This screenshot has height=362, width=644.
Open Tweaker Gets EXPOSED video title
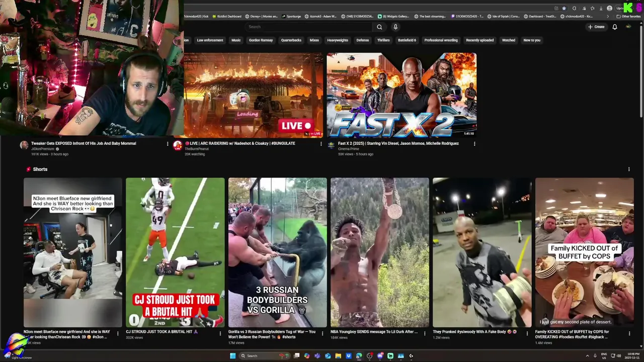(84, 143)
